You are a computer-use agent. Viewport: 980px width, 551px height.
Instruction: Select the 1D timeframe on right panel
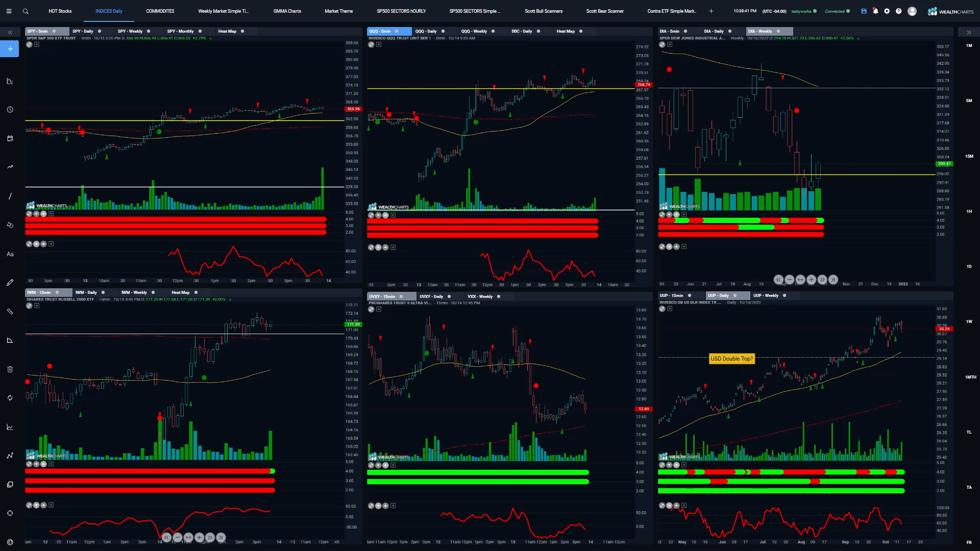pyautogui.click(x=969, y=266)
